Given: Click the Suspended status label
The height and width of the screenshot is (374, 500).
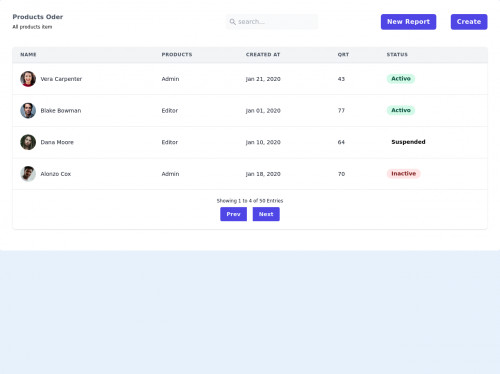Looking at the screenshot, I should 408,142.
